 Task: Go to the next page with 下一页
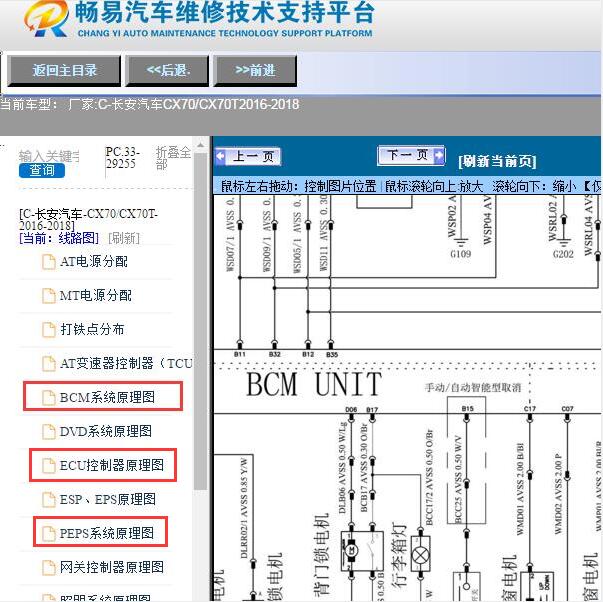click(x=411, y=155)
